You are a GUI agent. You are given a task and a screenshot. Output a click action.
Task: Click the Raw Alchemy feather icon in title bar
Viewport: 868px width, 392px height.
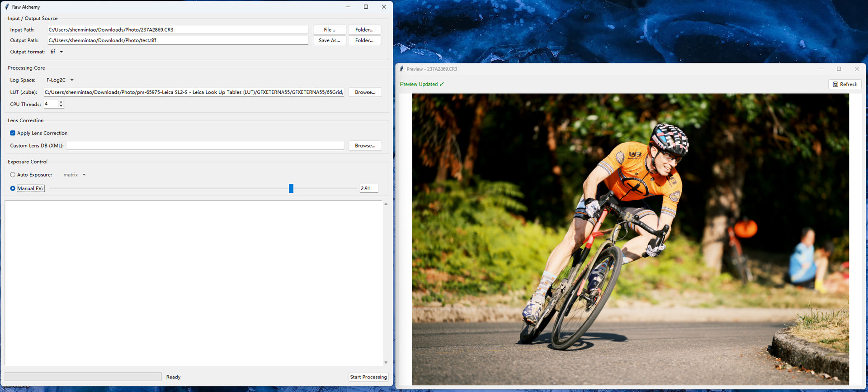coord(7,7)
